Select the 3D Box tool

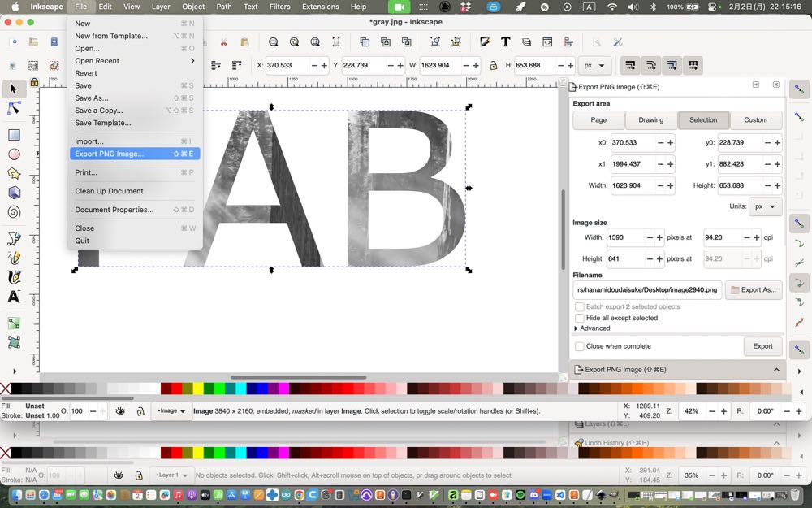pyautogui.click(x=14, y=193)
